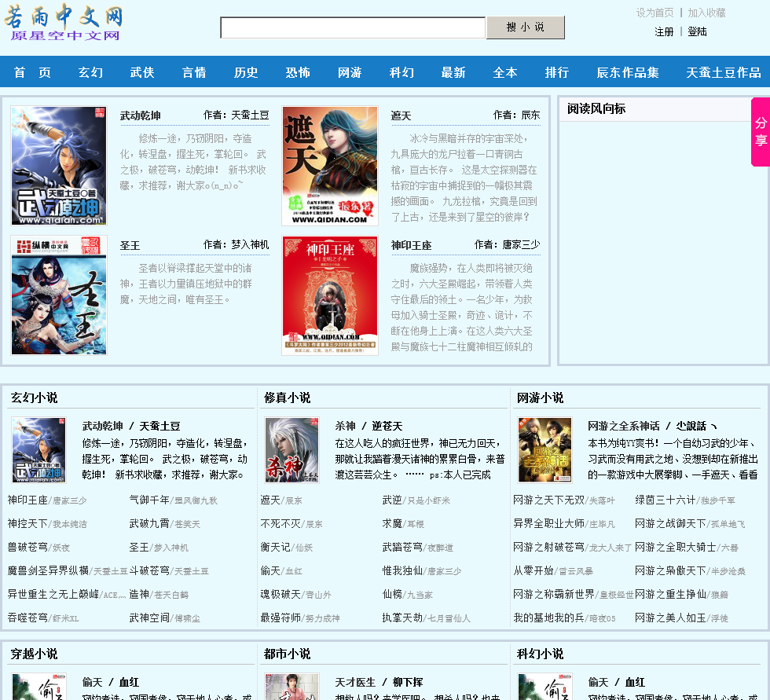Open 不死不灭 in the 修真小说 list

(280, 524)
